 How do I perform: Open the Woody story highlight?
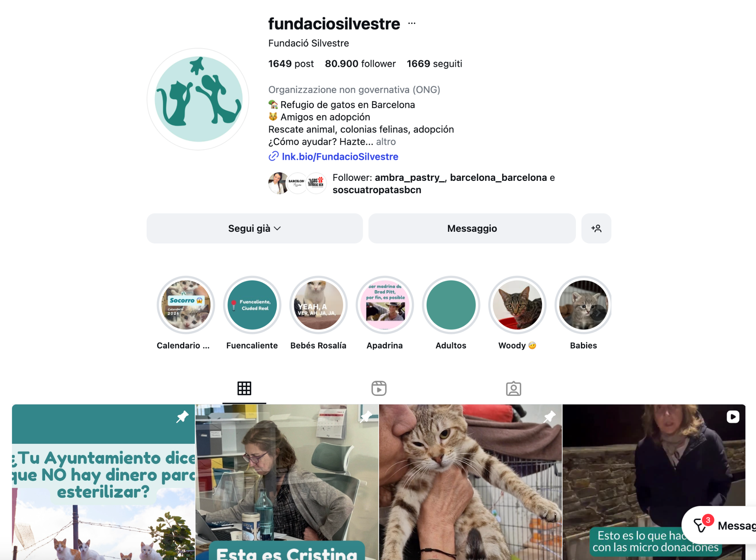click(x=517, y=305)
